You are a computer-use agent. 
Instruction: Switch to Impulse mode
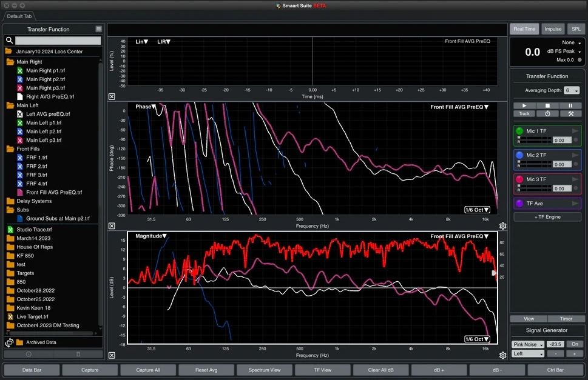coord(553,29)
